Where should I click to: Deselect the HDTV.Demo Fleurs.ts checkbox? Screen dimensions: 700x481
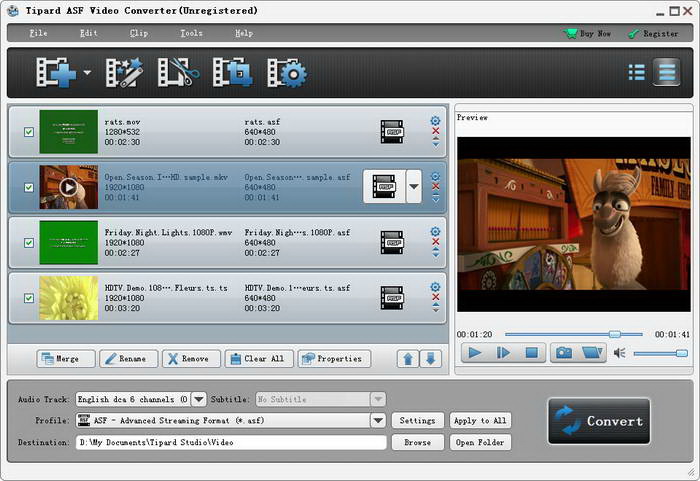pyautogui.click(x=28, y=297)
